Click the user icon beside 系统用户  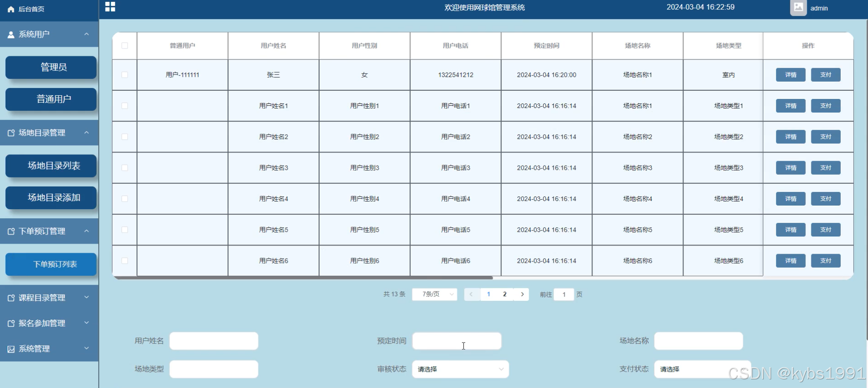point(11,34)
